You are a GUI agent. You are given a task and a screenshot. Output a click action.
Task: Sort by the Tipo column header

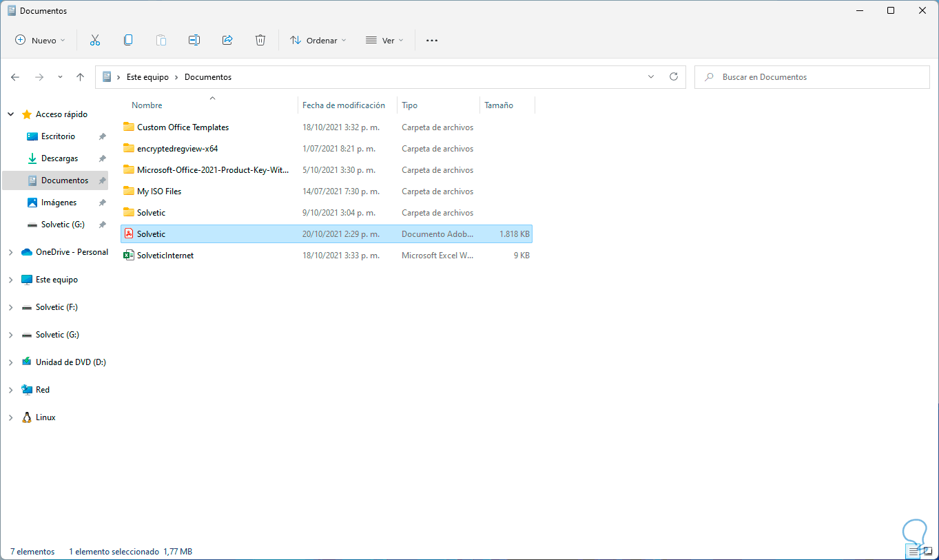(410, 105)
